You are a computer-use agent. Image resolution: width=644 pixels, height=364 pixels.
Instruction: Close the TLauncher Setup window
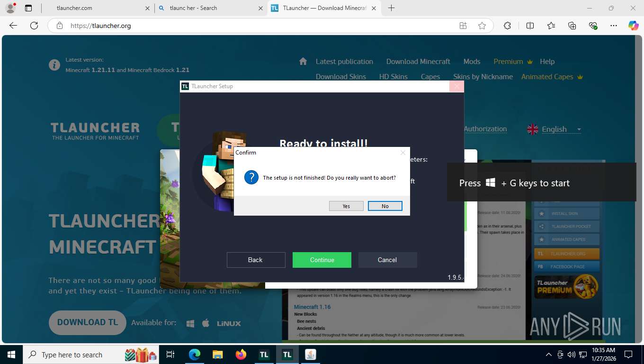[456, 86]
